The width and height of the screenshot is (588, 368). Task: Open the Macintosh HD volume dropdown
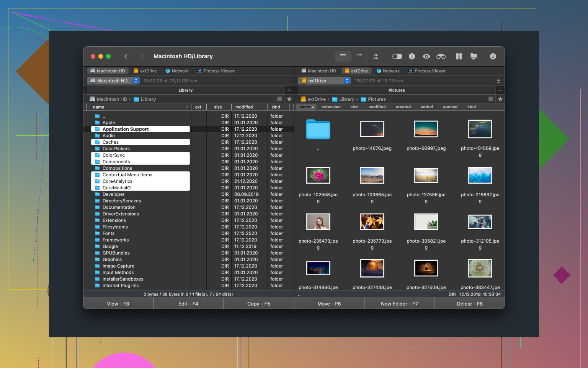(113, 81)
